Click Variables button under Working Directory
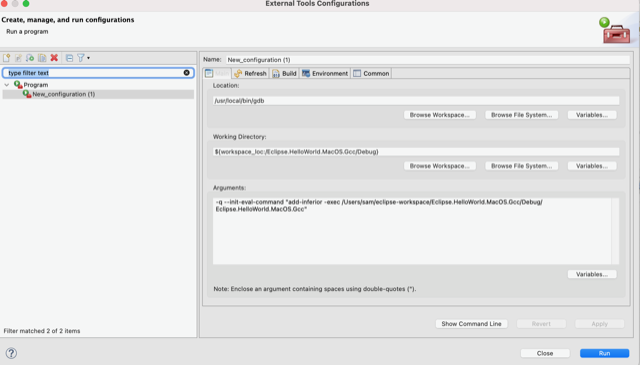This screenshot has width=640, height=365. [x=592, y=166]
